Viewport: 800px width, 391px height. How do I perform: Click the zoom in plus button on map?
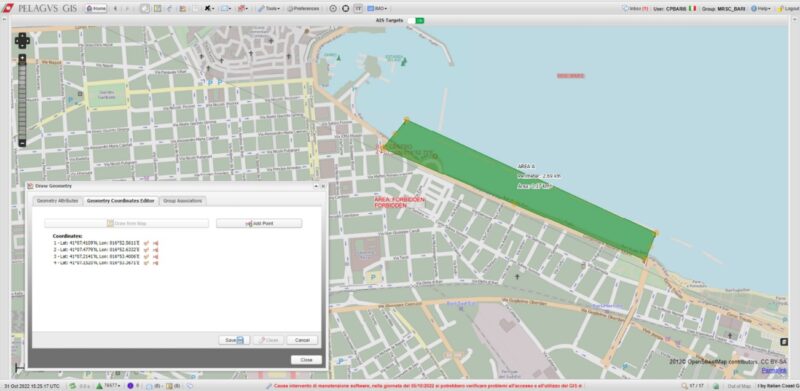[x=22, y=58]
